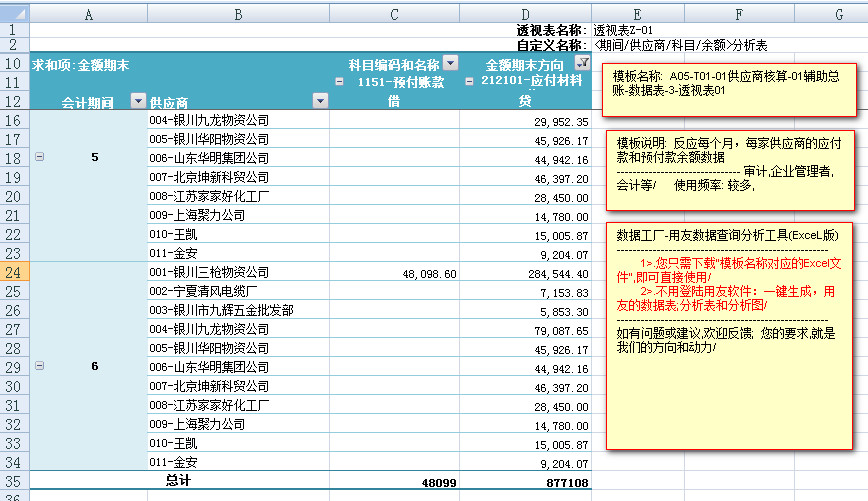Select column C header
868x501 pixels.
(x=394, y=13)
